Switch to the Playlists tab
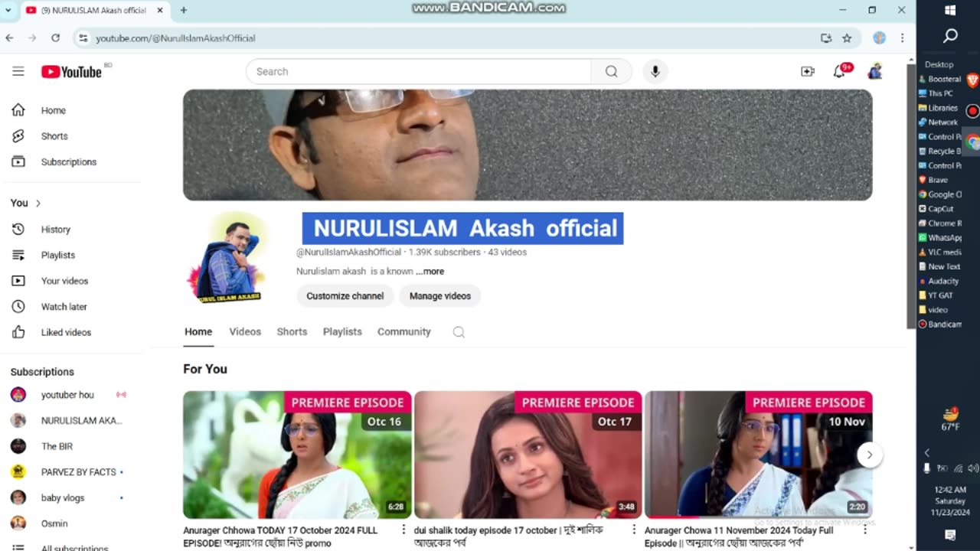The height and width of the screenshot is (551, 980). [x=342, y=332]
